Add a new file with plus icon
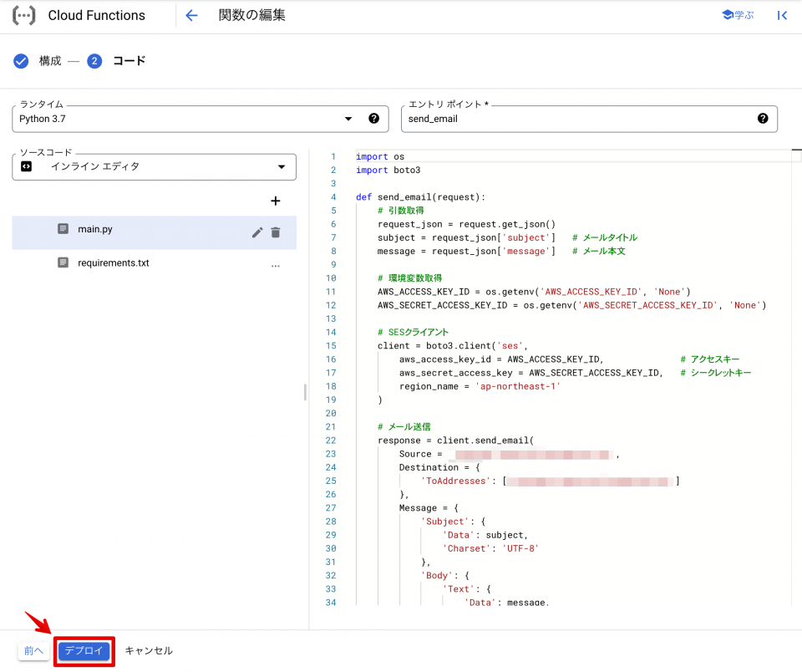The width and height of the screenshot is (802, 672). coord(275,201)
